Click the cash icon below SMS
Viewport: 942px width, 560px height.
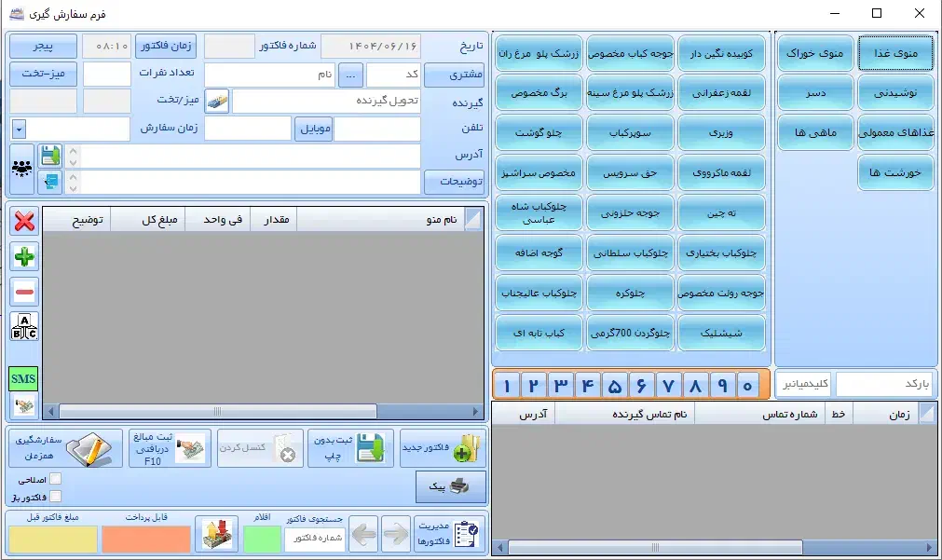(25, 403)
